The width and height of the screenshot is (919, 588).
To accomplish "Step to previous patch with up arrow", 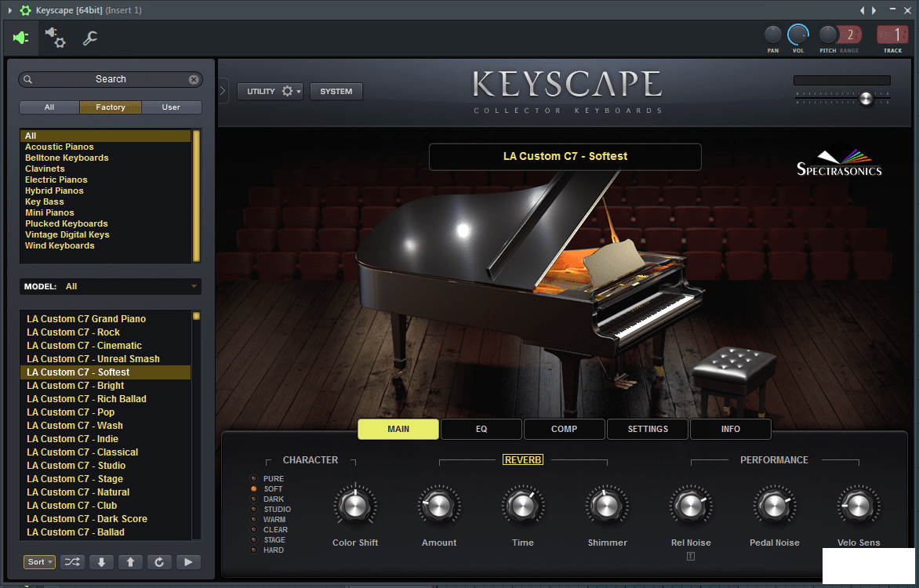I will [131, 562].
